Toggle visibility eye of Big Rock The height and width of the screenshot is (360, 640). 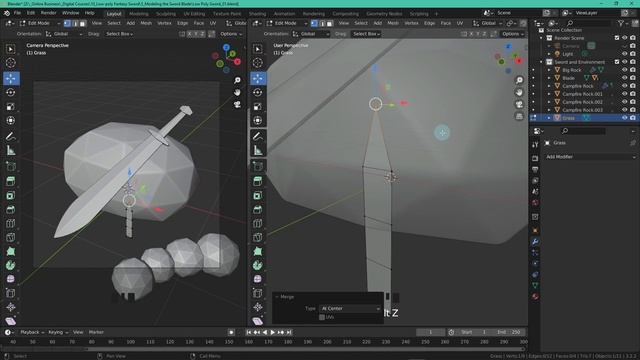[x=624, y=70]
